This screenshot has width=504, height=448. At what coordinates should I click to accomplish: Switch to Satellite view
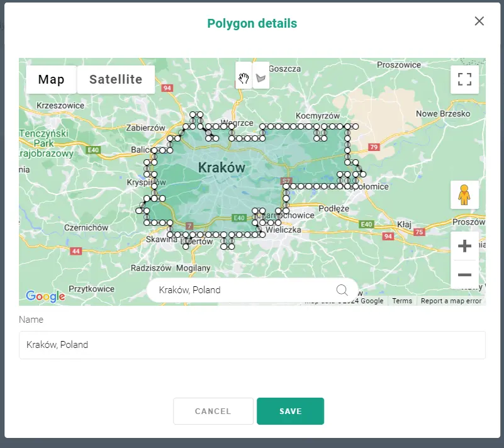[x=116, y=79]
